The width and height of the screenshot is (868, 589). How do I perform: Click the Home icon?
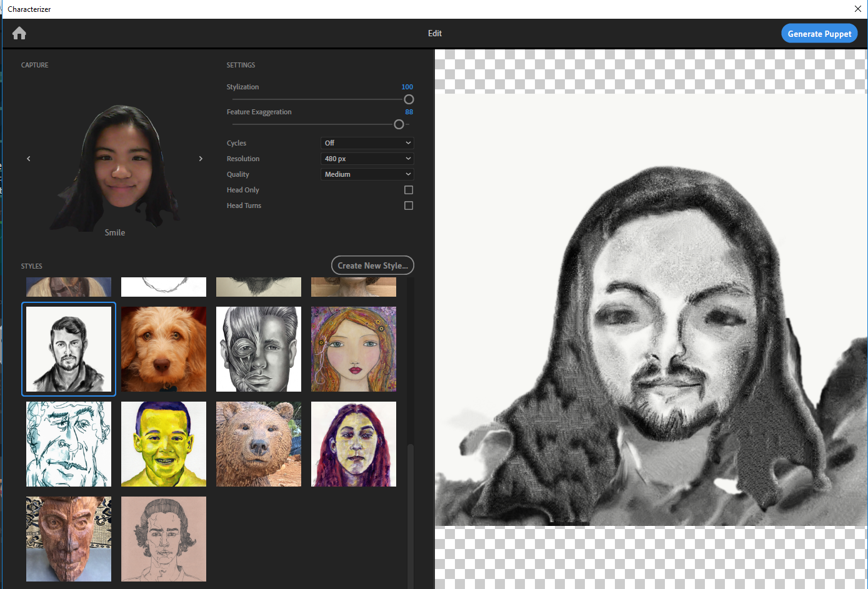click(x=19, y=33)
